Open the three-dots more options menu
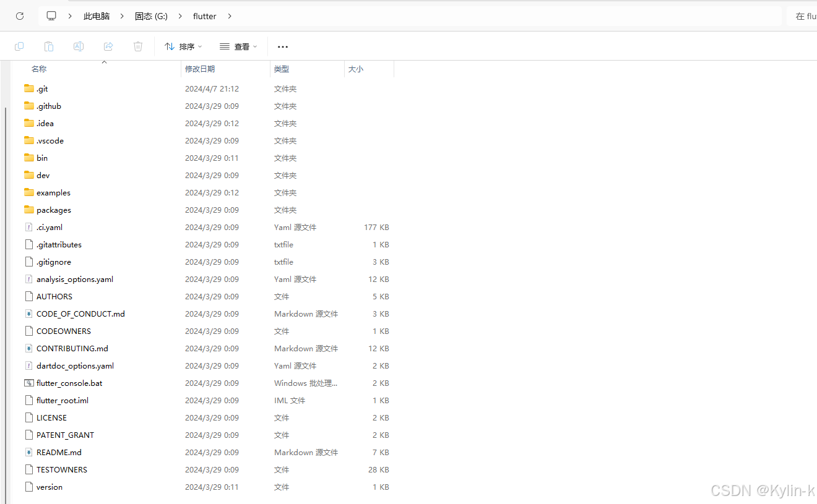Screen dimensions: 817x504 coord(283,46)
